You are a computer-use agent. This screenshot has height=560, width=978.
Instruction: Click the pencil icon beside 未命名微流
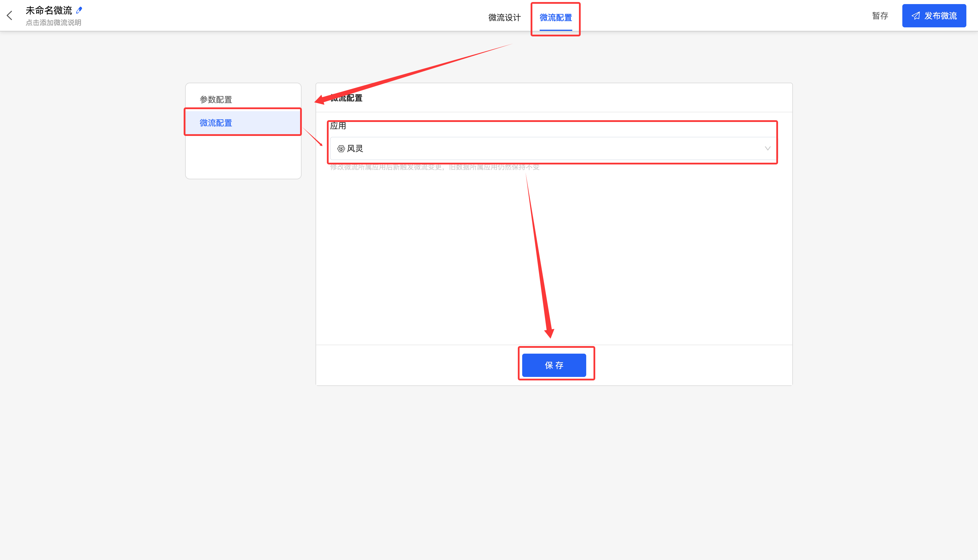click(x=79, y=10)
